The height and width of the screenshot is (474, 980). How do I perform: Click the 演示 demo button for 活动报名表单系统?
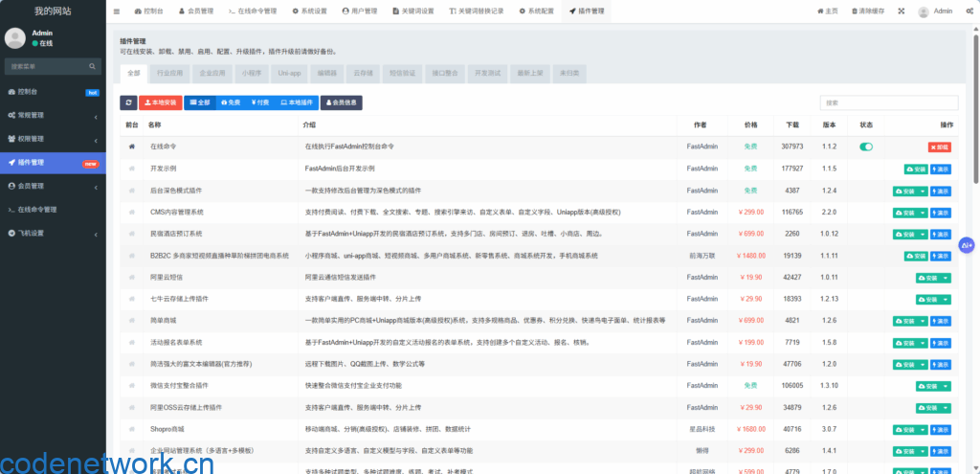[x=941, y=343]
